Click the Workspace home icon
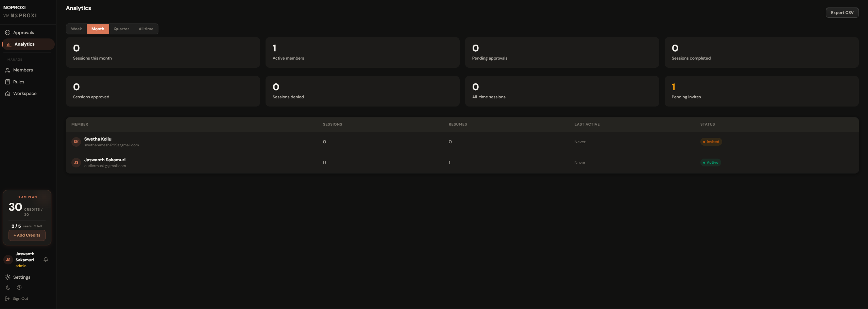The image size is (868, 309). (x=7, y=94)
